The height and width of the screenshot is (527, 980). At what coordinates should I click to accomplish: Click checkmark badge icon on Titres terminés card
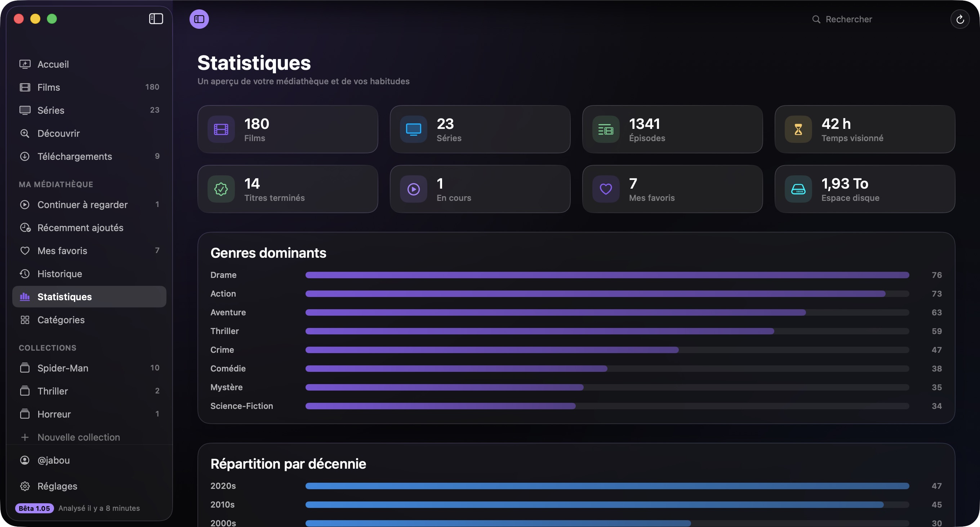pos(221,189)
